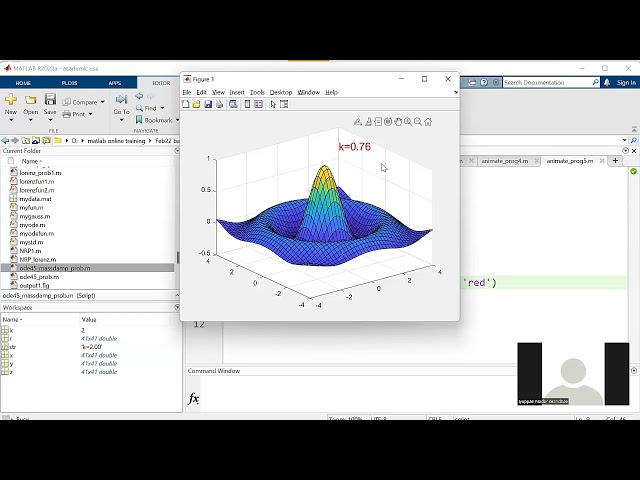
Task: Click the Help question mark icon in MATLAB toolbar
Action: pos(484,82)
